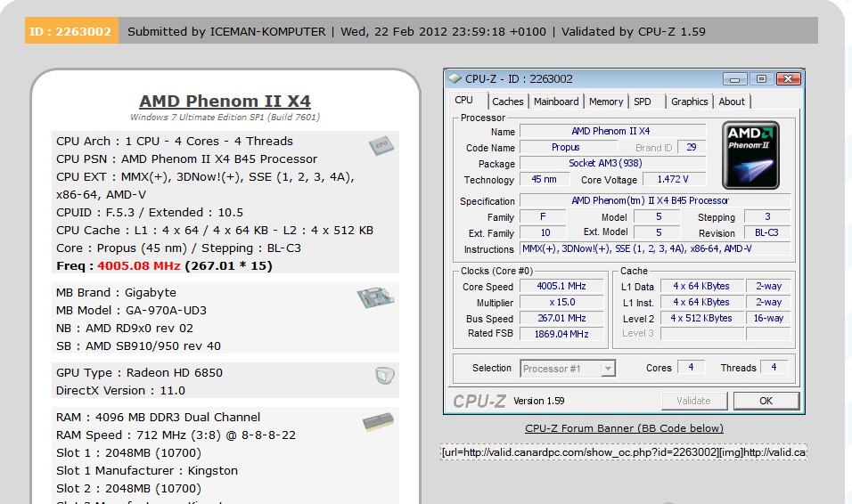Click the NB : AMD RD9x0 rev 02 line
This screenshot has height=504, width=852.
(x=125, y=329)
